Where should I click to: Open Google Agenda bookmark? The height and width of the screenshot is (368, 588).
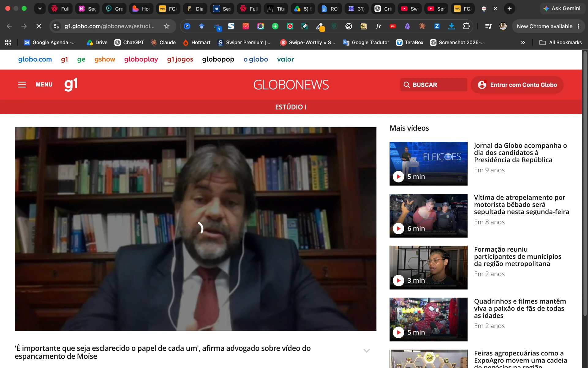tap(50, 43)
